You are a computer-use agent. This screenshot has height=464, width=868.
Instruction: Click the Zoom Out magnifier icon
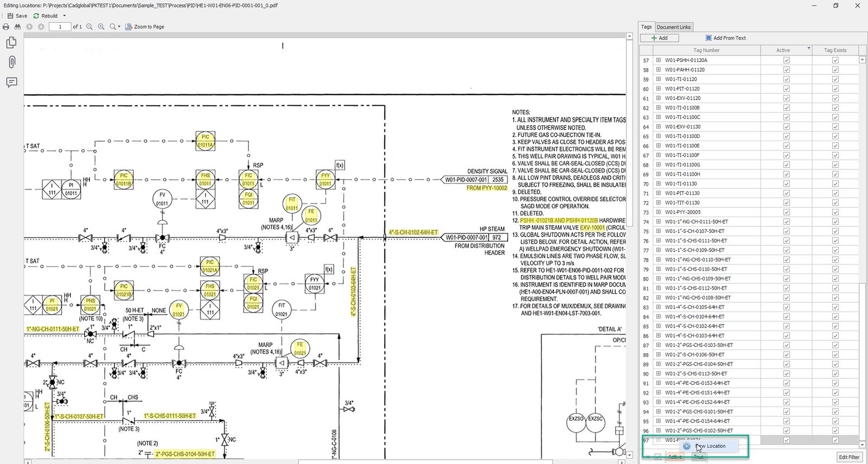point(90,27)
